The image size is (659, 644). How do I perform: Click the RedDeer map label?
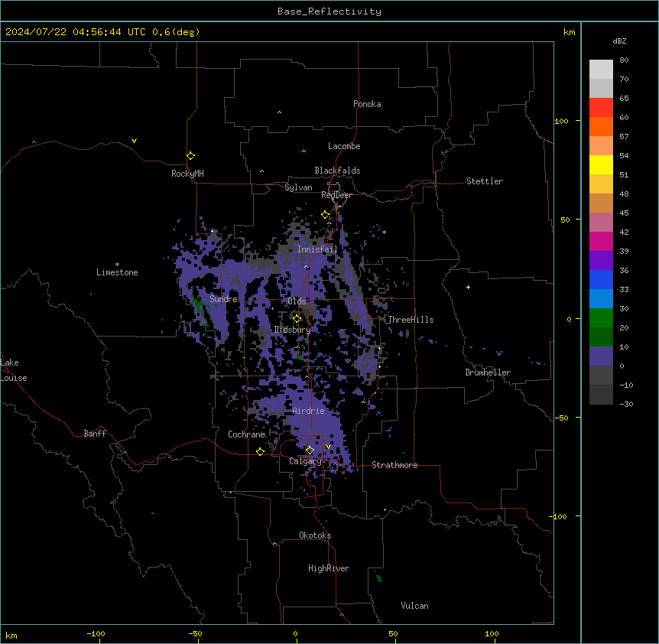point(336,195)
